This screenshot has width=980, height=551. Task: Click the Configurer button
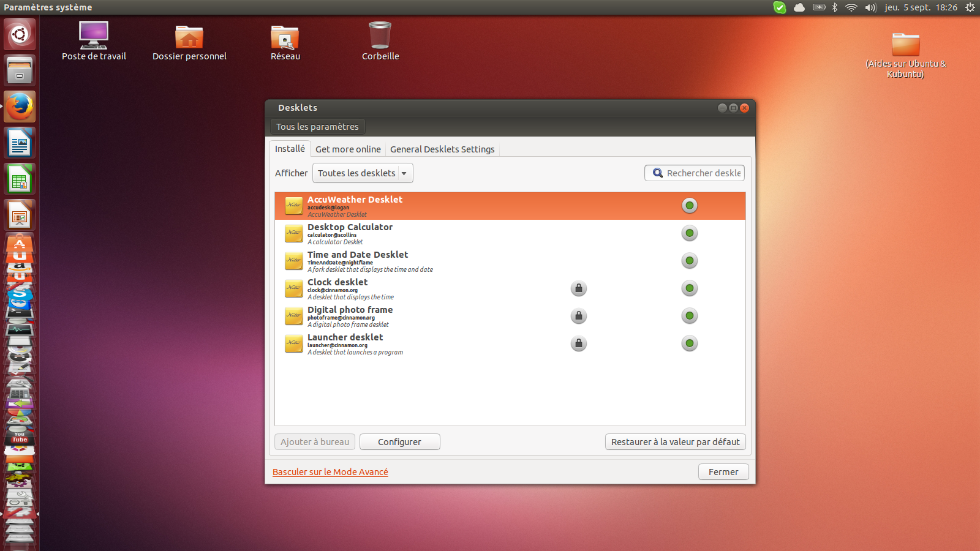[399, 442]
